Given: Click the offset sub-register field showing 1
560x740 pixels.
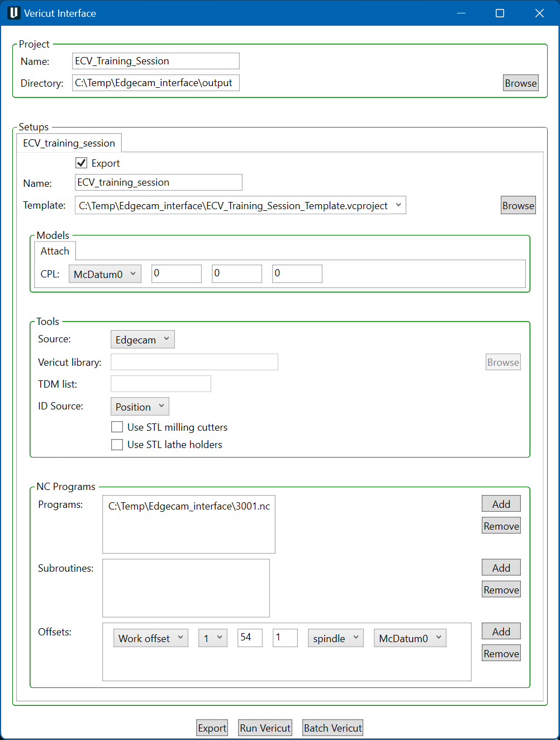Looking at the screenshot, I should click(x=286, y=638).
